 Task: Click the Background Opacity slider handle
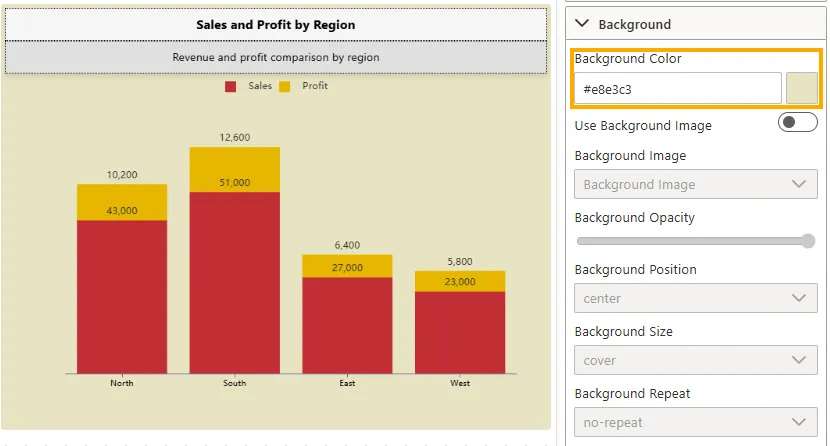click(808, 241)
